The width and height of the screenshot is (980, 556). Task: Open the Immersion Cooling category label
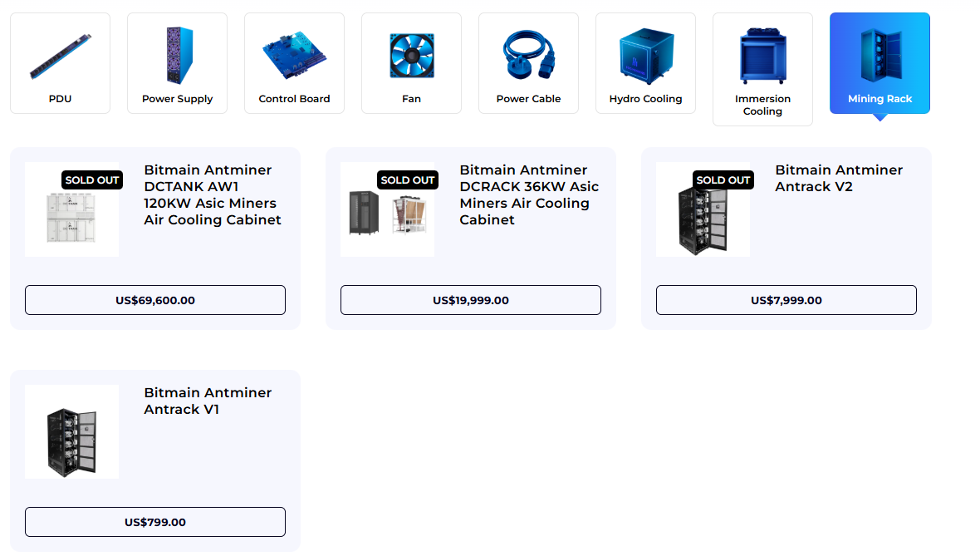point(762,105)
